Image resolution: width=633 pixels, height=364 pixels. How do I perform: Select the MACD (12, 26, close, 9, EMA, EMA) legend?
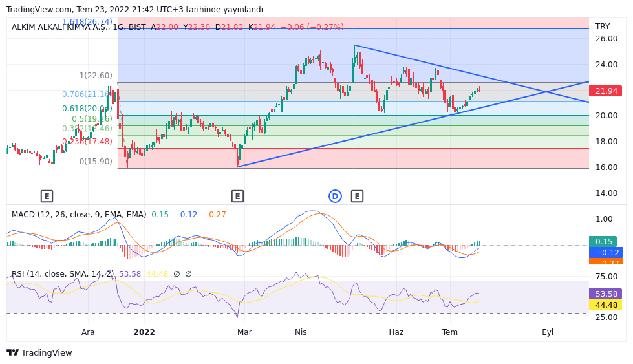click(79, 215)
